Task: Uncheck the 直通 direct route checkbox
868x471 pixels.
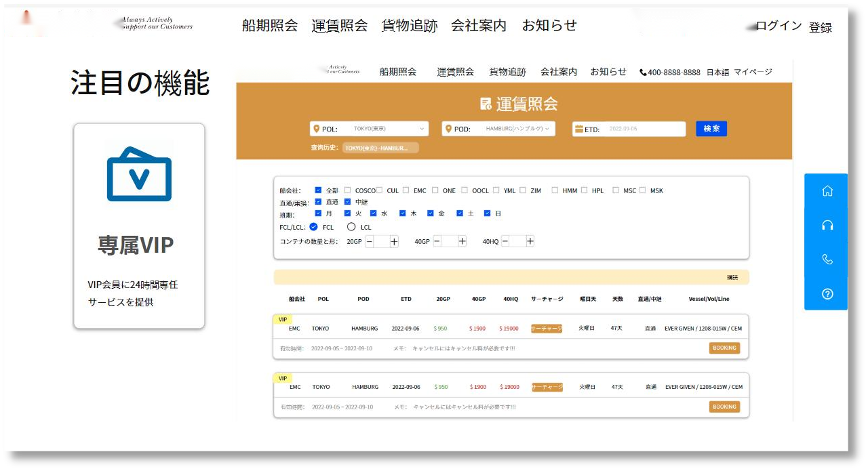Action: pyautogui.click(x=318, y=202)
